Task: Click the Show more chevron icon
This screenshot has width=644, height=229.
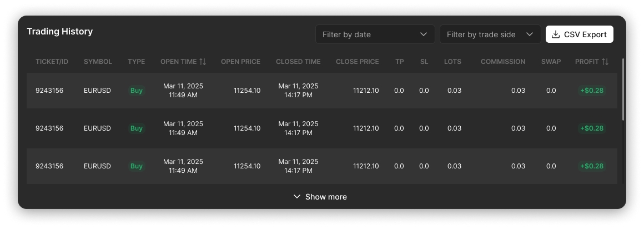Action: (x=297, y=197)
